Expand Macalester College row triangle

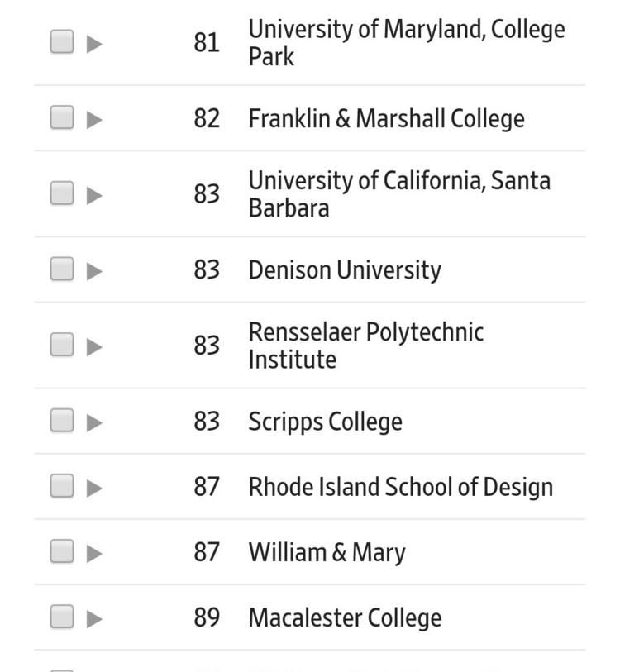pos(94,618)
